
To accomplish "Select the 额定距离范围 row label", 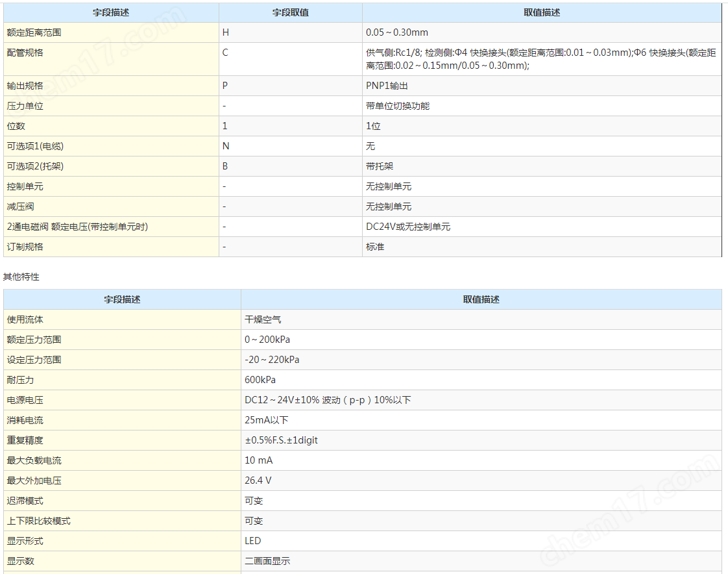I will pyautogui.click(x=31, y=32).
